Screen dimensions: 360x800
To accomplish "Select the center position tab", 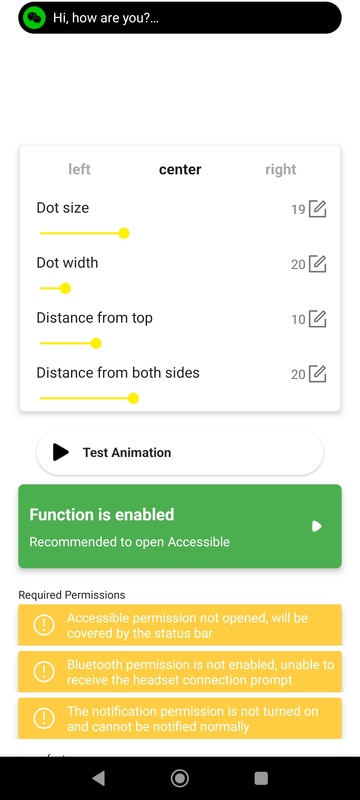I will click(180, 169).
